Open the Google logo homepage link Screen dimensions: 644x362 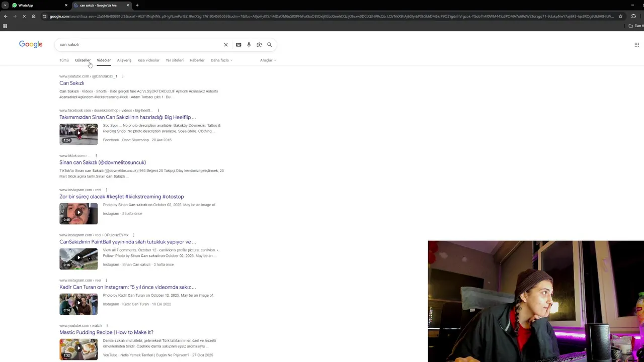coord(31,44)
